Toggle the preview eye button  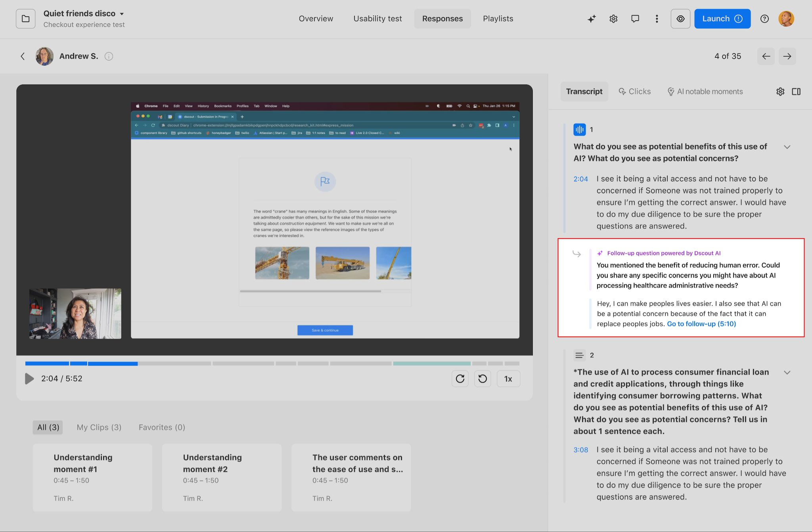click(x=680, y=19)
